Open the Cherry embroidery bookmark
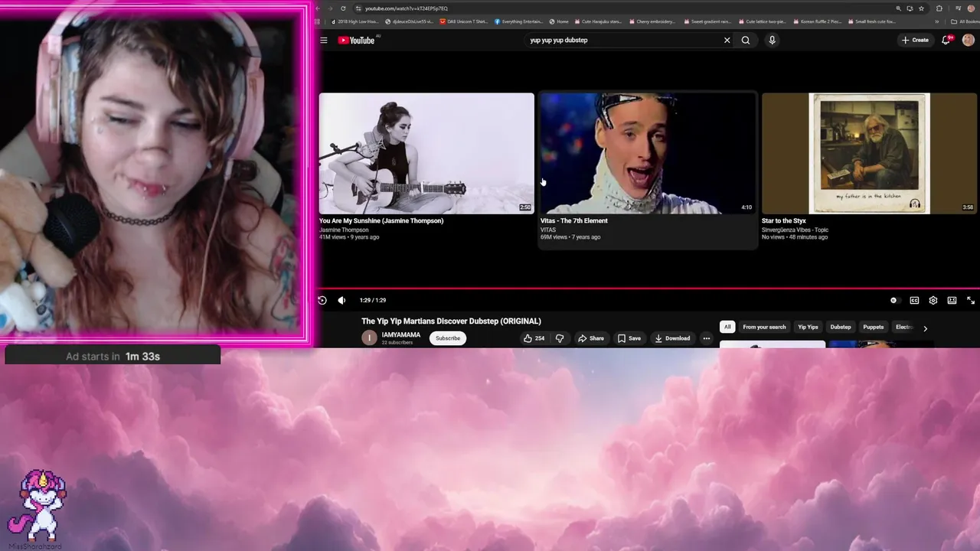 click(652, 21)
